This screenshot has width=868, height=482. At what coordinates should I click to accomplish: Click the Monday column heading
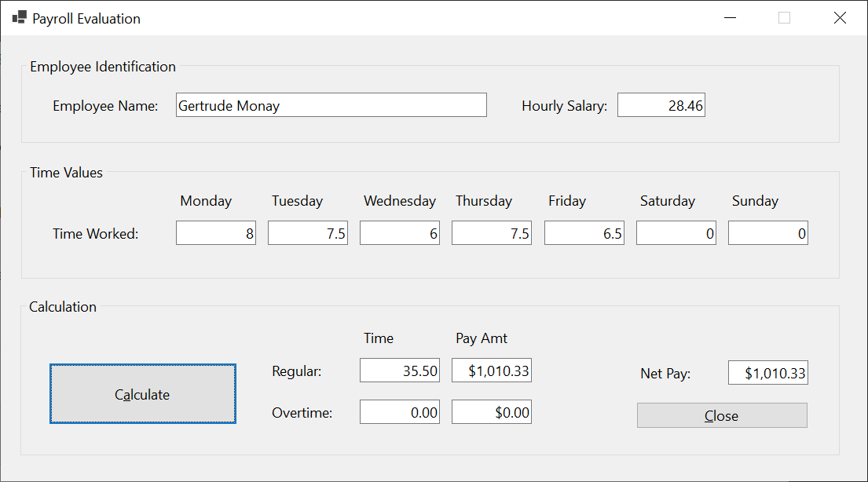point(206,201)
